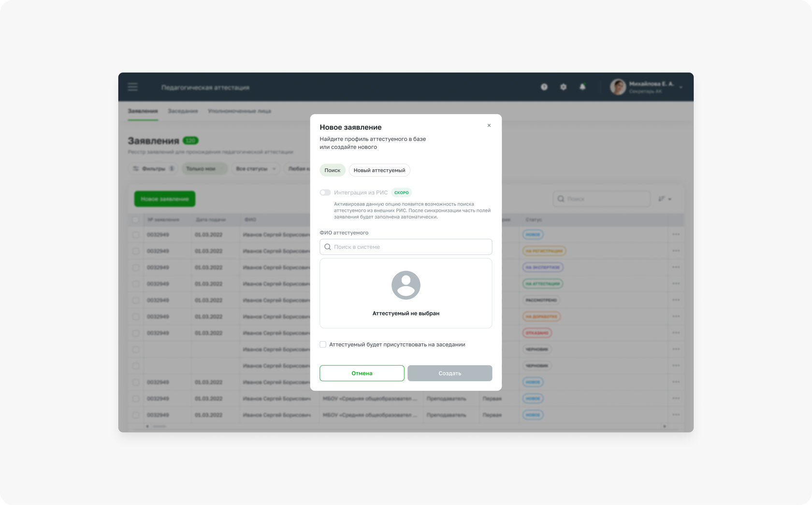Expand the user account chevron
The height and width of the screenshot is (505, 812).
(681, 88)
